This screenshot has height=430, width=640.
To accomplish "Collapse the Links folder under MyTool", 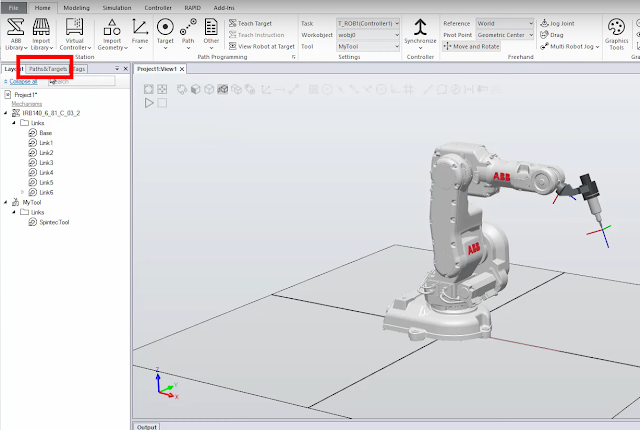I will point(14,212).
